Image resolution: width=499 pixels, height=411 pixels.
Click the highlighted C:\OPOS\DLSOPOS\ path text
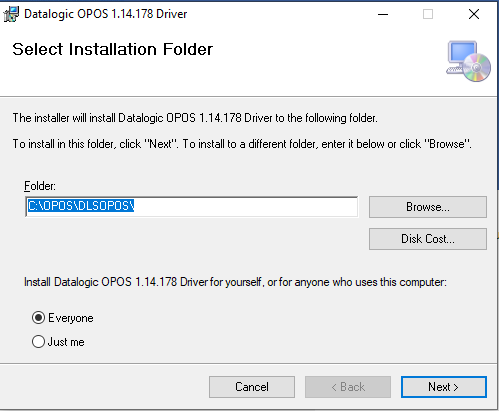[x=81, y=206]
